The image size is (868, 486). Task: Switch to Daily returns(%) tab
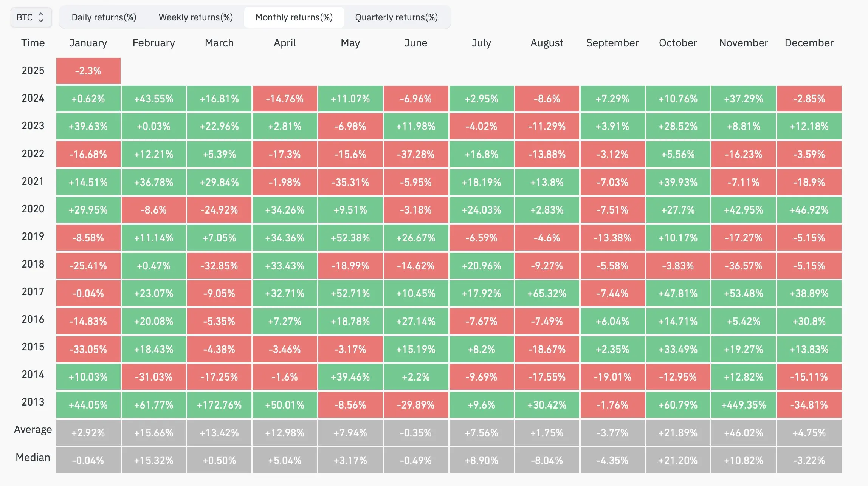coord(104,17)
